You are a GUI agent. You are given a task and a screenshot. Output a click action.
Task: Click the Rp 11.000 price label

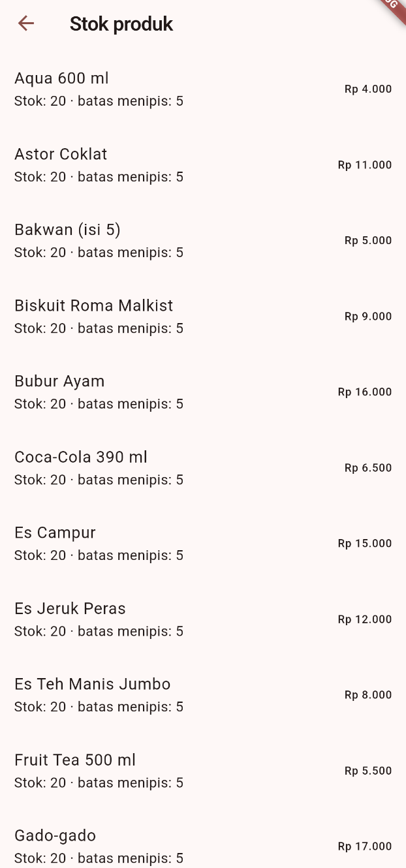[365, 165]
